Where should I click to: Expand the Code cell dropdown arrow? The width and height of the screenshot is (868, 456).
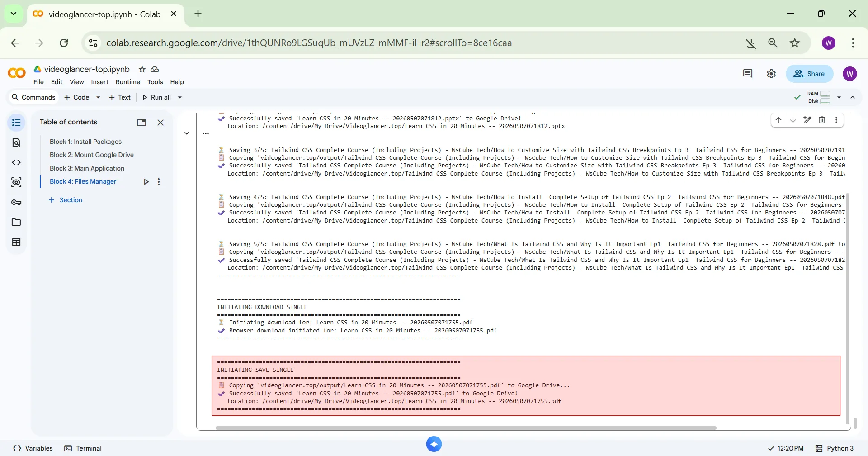[98, 97]
